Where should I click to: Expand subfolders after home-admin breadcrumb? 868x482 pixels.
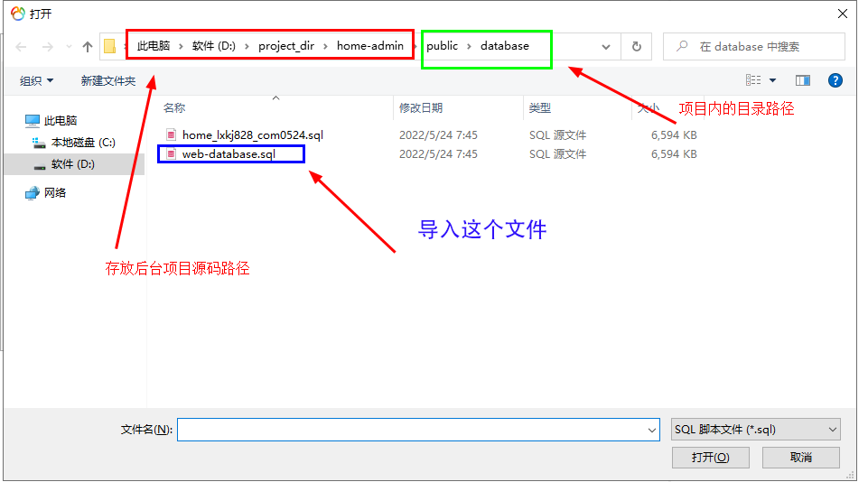(x=415, y=46)
